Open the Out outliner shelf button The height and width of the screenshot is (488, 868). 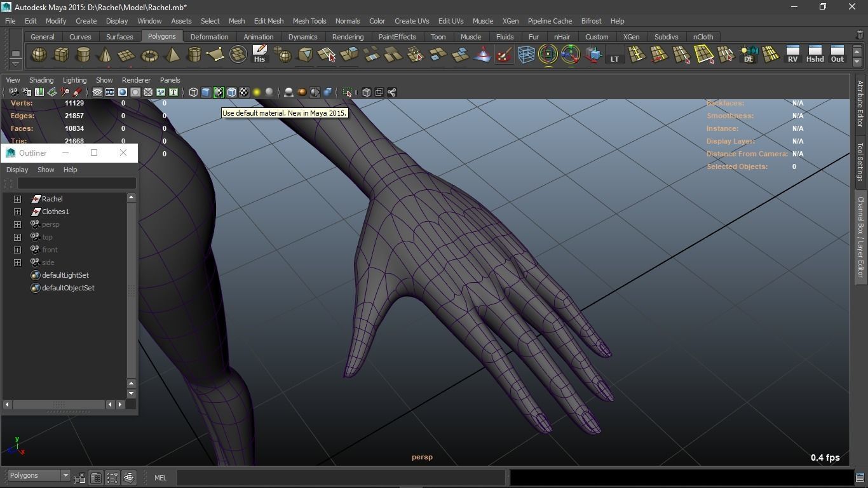837,55
